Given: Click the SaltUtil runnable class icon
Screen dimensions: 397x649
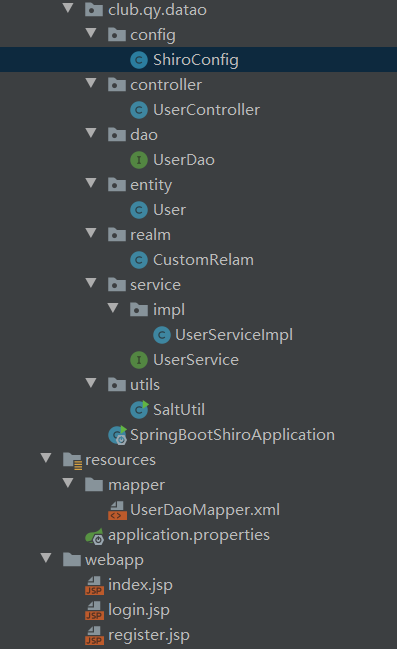Looking at the screenshot, I should pyautogui.click(x=139, y=409).
